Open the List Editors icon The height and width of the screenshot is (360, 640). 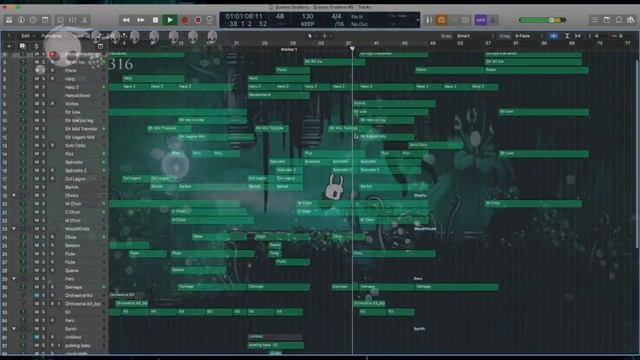point(595,20)
